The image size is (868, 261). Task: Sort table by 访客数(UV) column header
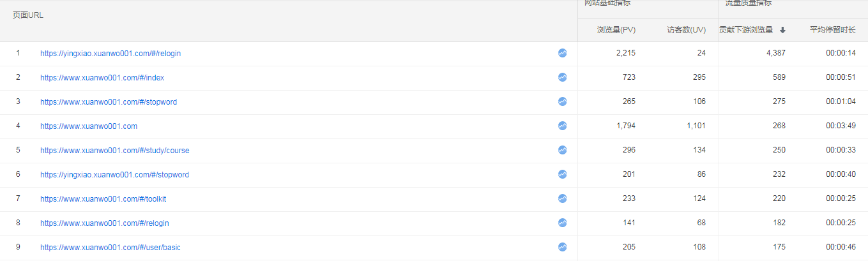click(x=686, y=30)
